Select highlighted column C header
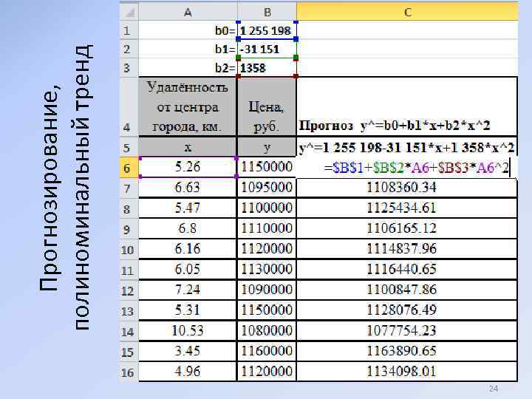The height and width of the screenshot is (399, 532). coord(407,12)
